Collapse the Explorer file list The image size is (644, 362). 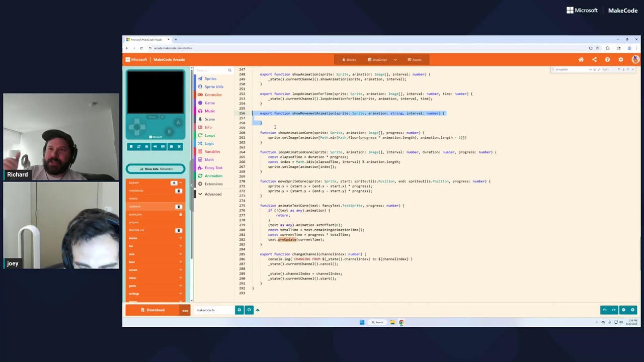pyautogui.click(x=181, y=183)
